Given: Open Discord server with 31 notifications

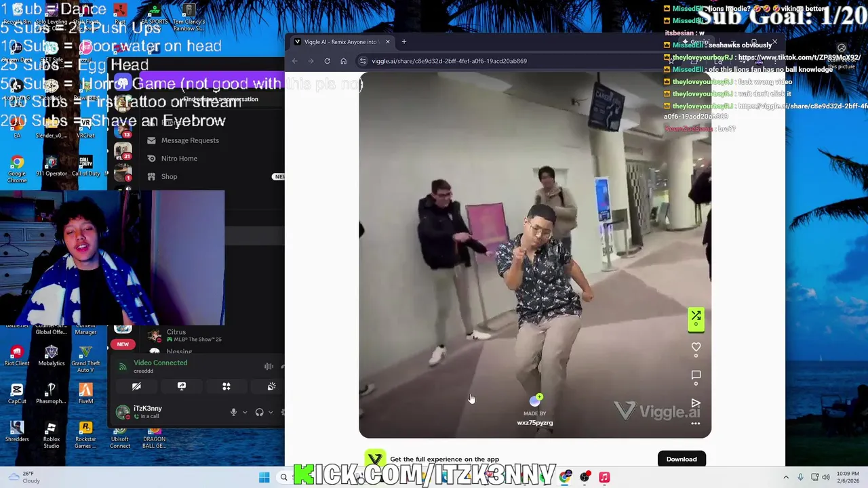Looking at the screenshot, I should pos(123,150).
